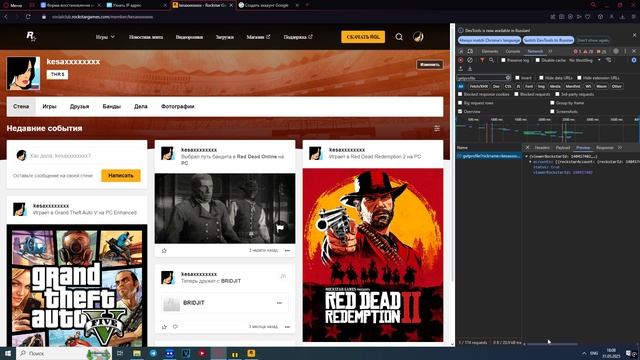Open the site search magnifier icon

(399, 37)
